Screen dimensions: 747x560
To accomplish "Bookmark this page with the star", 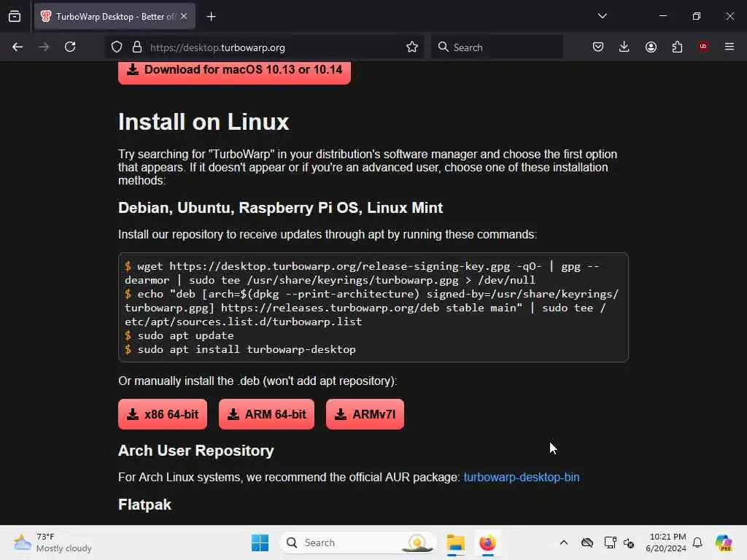I will (412, 47).
